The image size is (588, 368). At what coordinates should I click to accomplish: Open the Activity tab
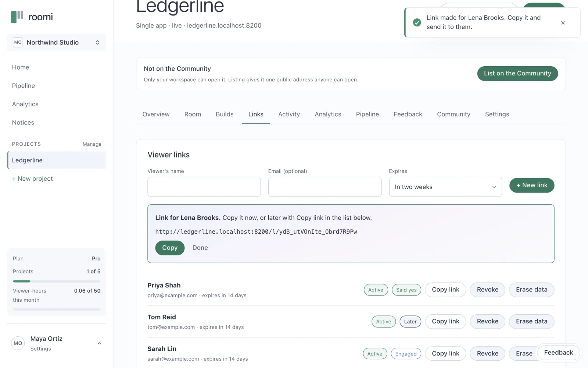coord(289,114)
